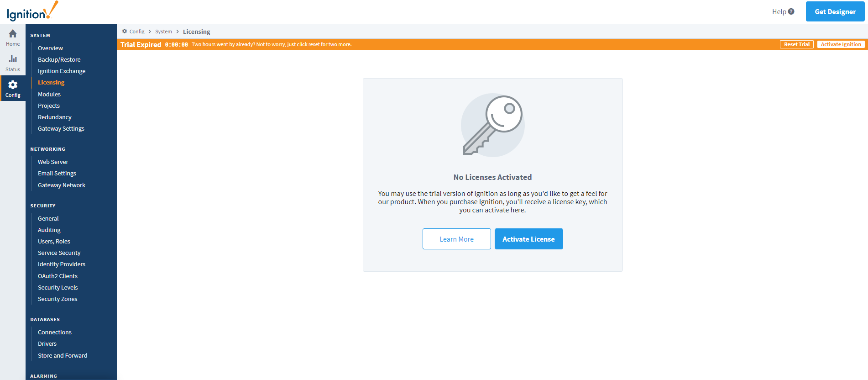Open Web Server settings
Screen dimensions: 868x380
click(x=53, y=162)
